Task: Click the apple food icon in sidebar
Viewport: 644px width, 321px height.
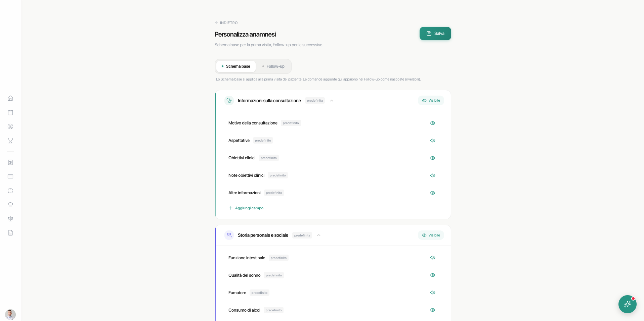Action: pyautogui.click(x=10, y=191)
